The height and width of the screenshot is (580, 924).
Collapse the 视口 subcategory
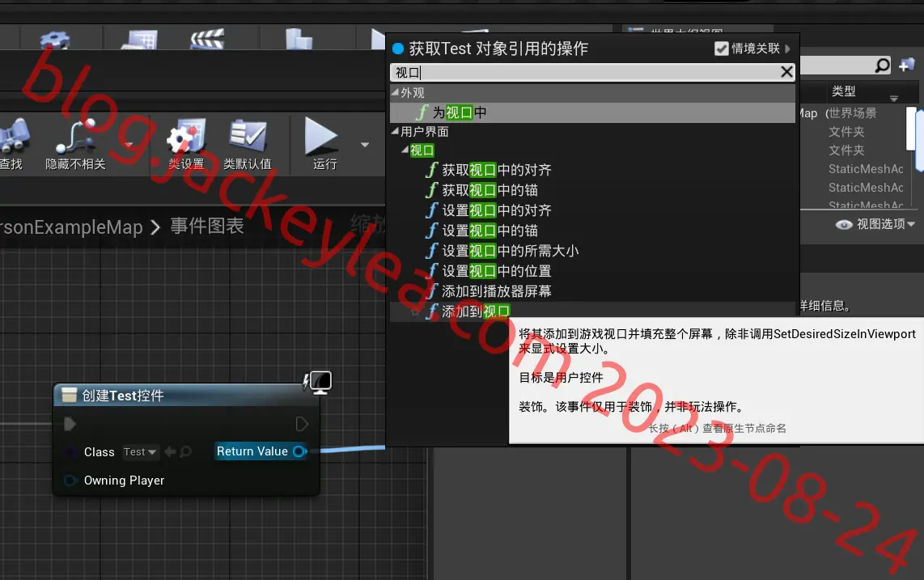pyautogui.click(x=405, y=150)
